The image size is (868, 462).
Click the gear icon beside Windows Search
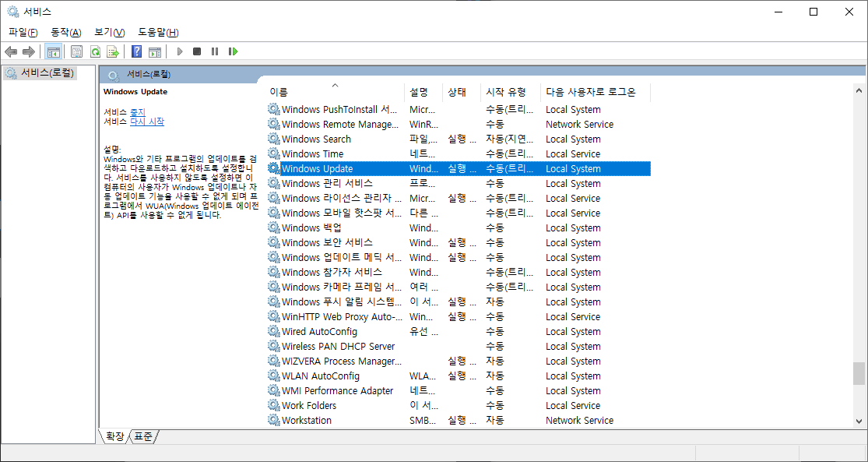tap(273, 139)
